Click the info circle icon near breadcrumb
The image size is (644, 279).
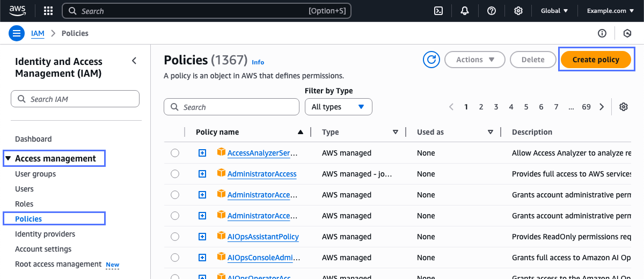coord(602,33)
